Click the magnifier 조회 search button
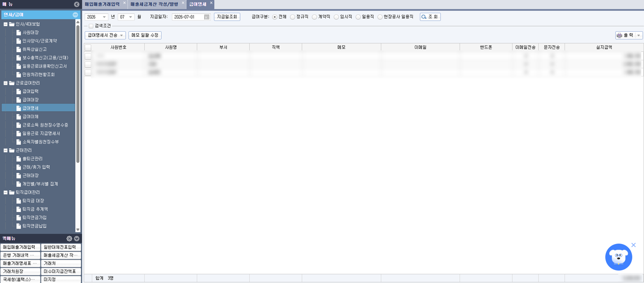Viewport: 644px width, 283px height. point(430,17)
